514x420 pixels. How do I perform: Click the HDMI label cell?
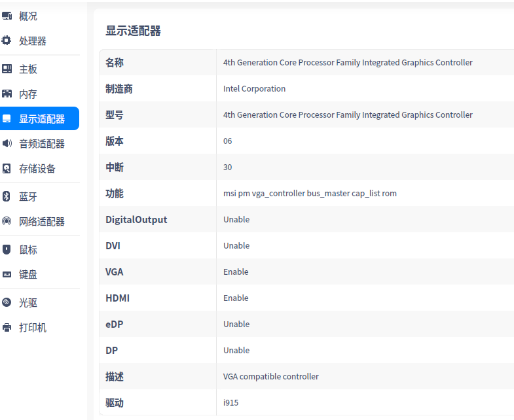[x=158, y=298]
